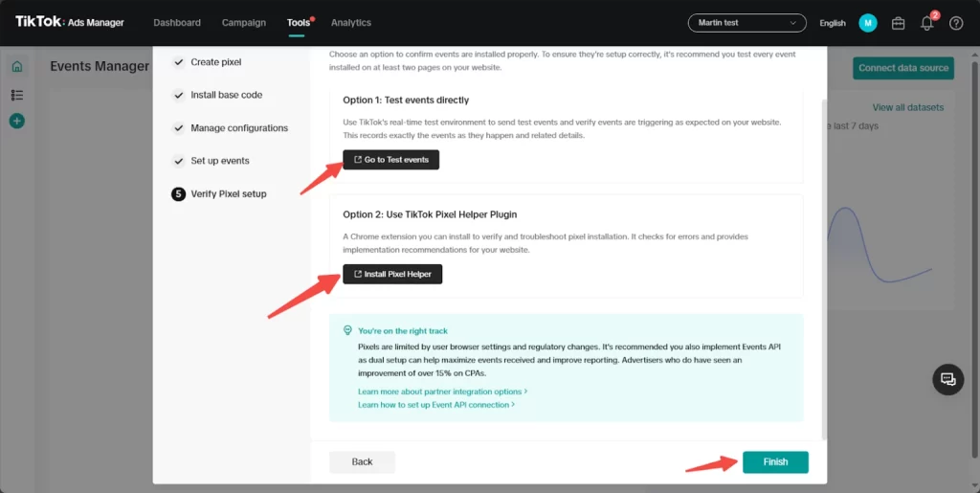980x493 pixels.
Task: Click the You're on the right track text
Action: (x=403, y=331)
